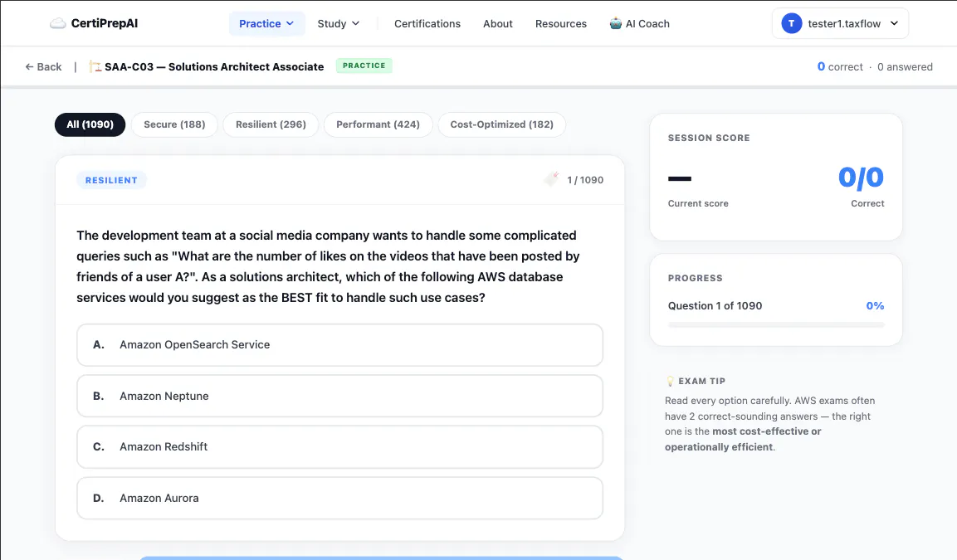Click the '0 correct' counter text
Screen dimensions: 957x560
coord(840,66)
